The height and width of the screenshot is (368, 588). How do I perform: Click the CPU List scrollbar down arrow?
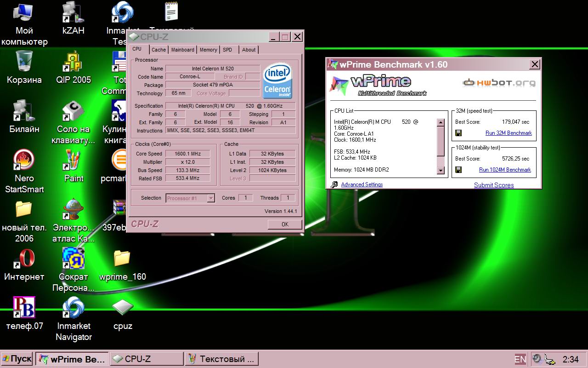coord(441,171)
